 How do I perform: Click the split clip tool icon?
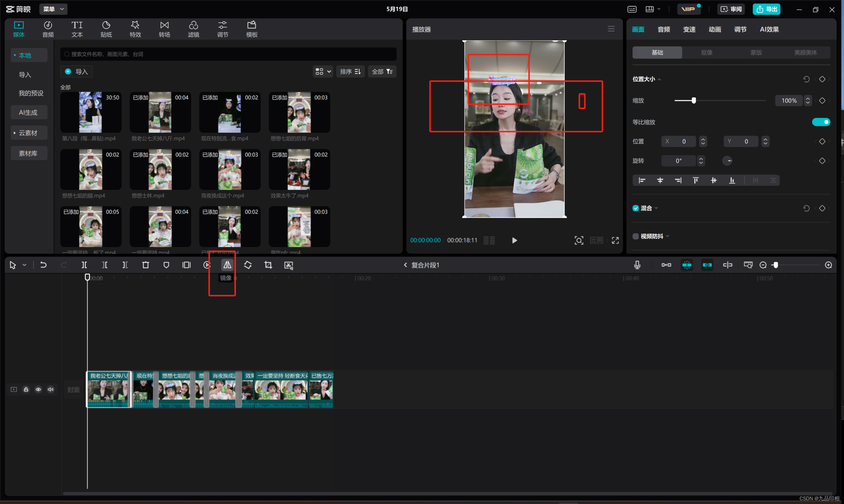tap(84, 265)
